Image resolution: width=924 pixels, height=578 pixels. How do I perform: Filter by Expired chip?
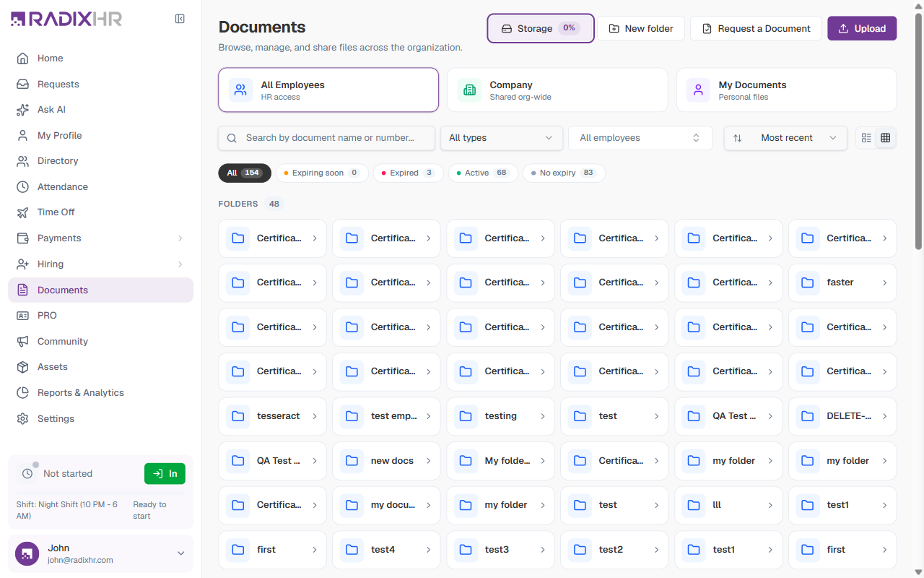[409, 173]
